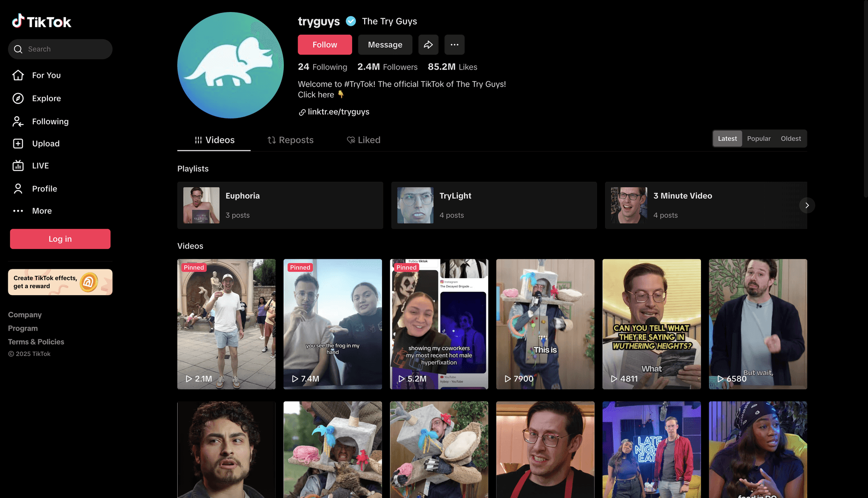Sort videos by Oldest

pos(790,138)
